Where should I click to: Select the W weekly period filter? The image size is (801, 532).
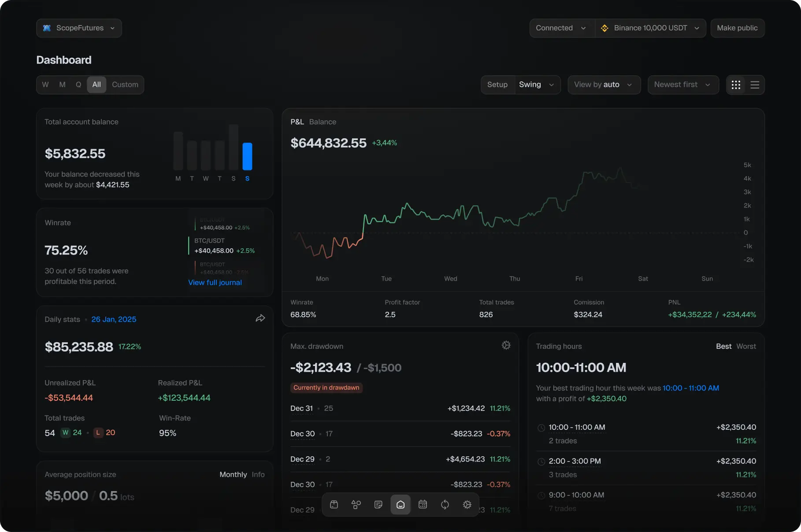point(45,85)
